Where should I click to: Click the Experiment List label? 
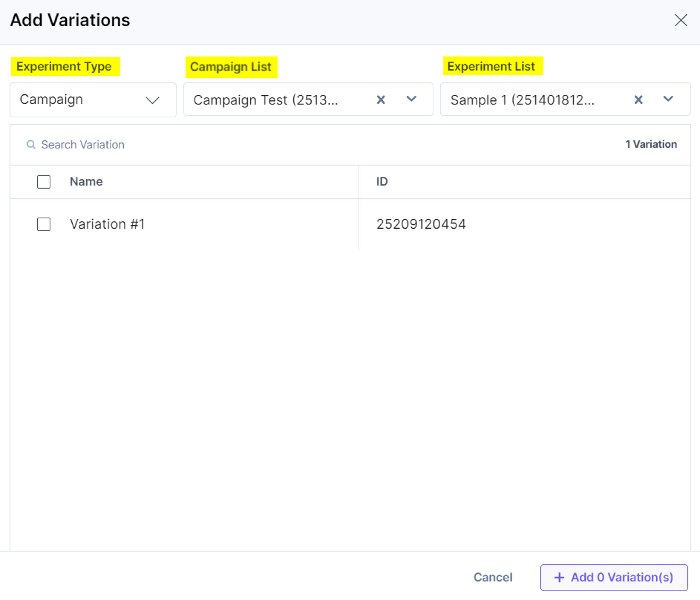coord(491,66)
